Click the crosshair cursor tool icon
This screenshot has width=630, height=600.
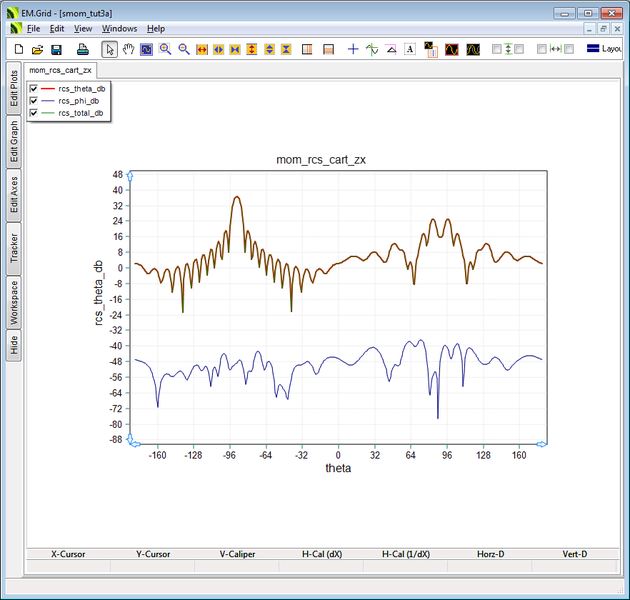click(x=353, y=49)
